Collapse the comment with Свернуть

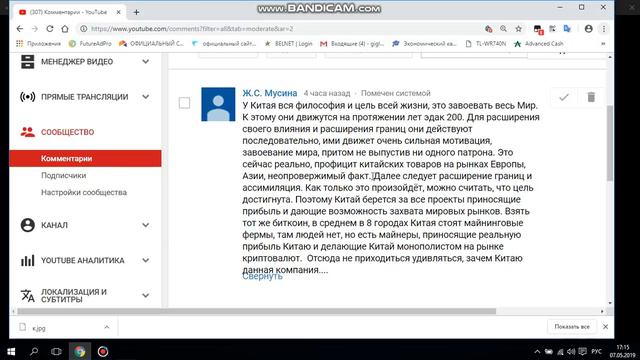click(262, 276)
